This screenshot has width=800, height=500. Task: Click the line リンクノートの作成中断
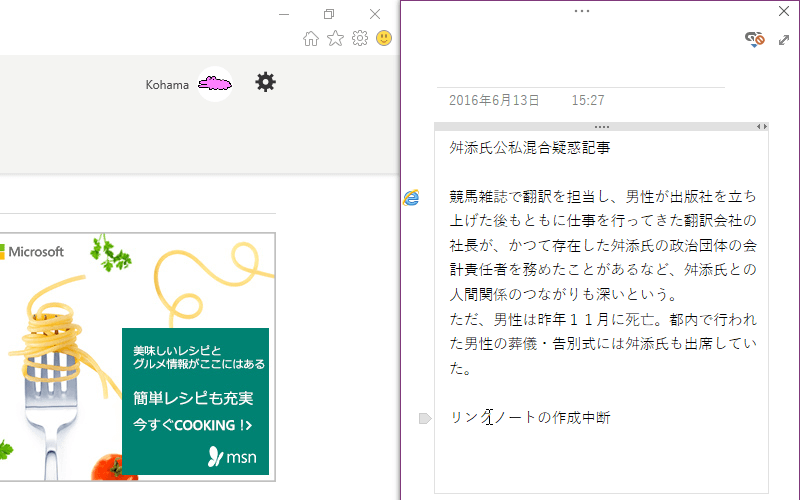tap(530, 417)
